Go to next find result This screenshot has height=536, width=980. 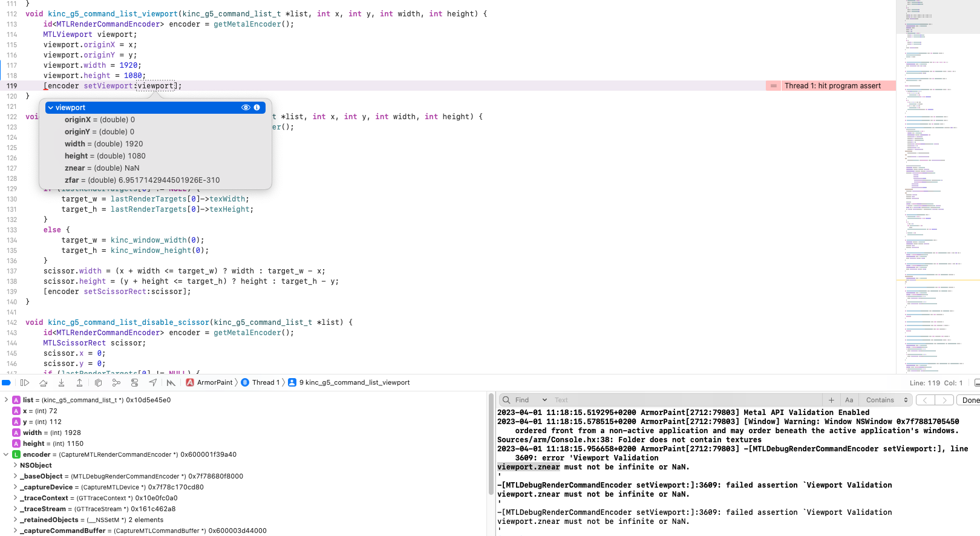pyautogui.click(x=944, y=400)
